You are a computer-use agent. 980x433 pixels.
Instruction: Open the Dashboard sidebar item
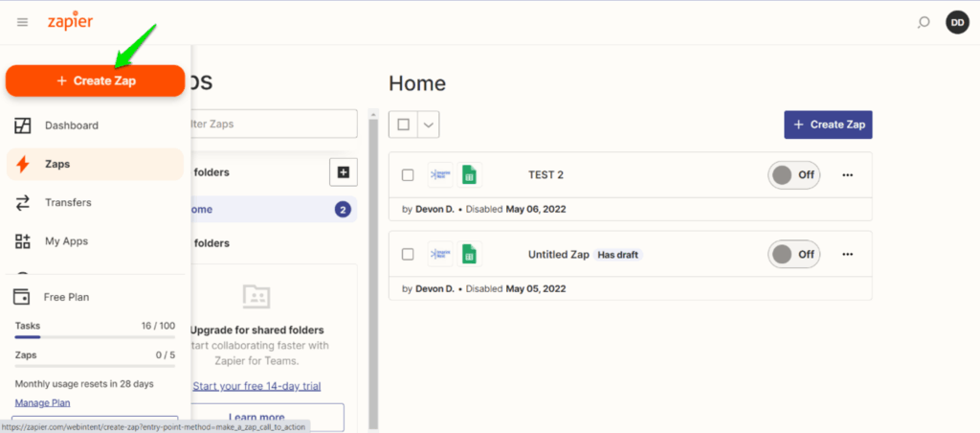click(71, 125)
